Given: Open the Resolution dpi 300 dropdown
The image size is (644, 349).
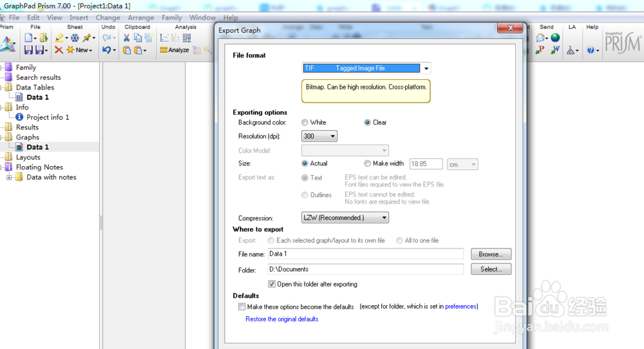Looking at the screenshot, I should pyautogui.click(x=319, y=137).
